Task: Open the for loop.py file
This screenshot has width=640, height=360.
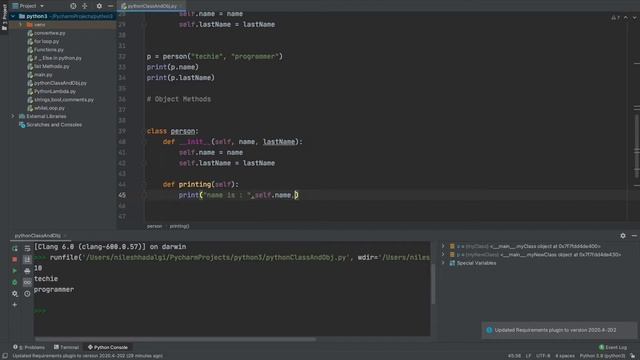Action: 46,42
